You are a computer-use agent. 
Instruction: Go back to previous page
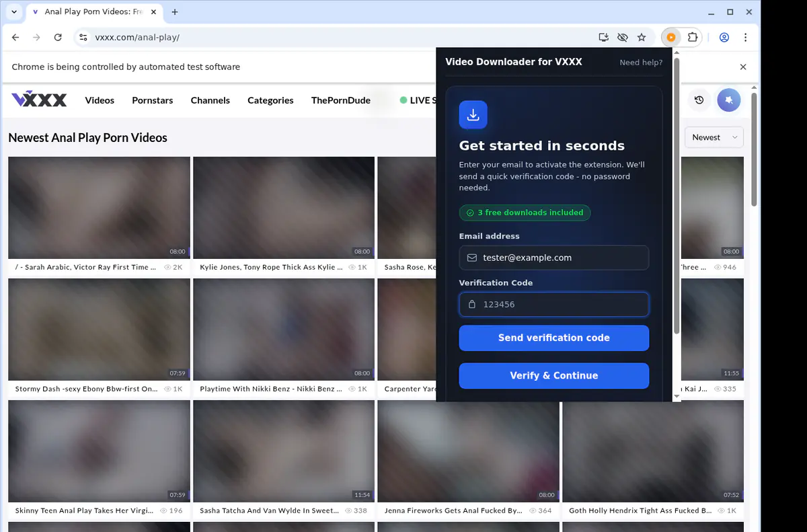click(x=15, y=38)
